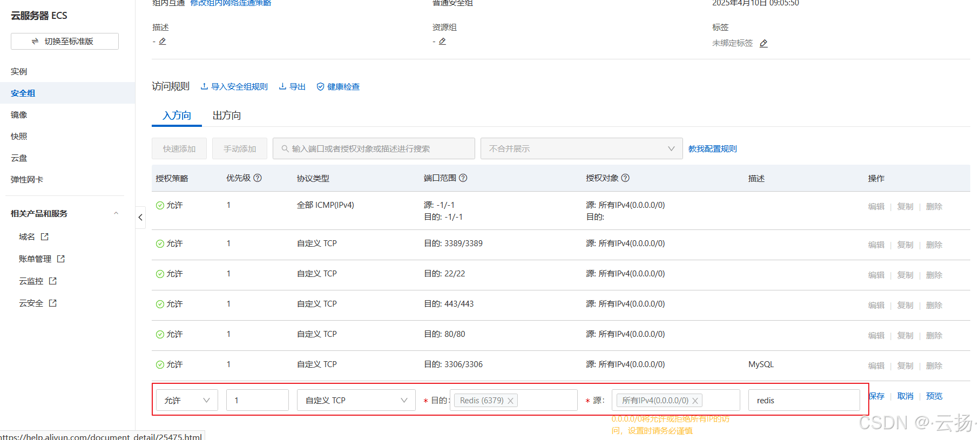The width and height of the screenshot is (980, 440).
Task: Switch to the 出方向 tab
Action: pos(227,116)
